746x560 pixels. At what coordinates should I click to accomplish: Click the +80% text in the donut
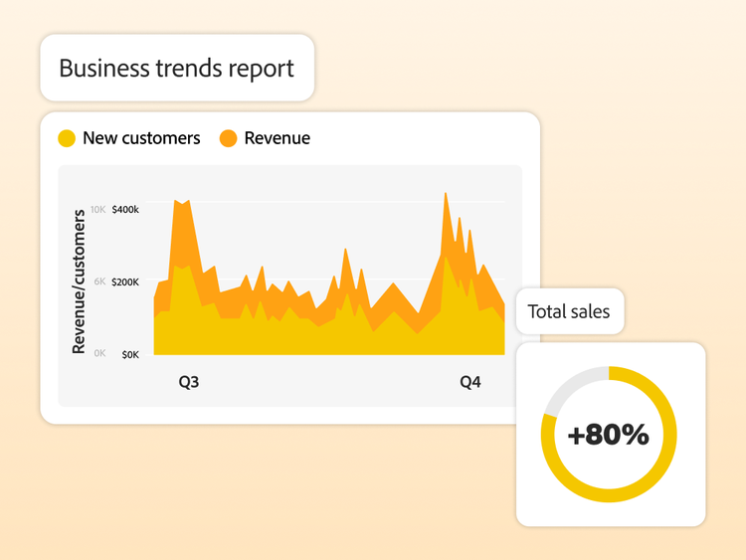click(x=608, y=435)
